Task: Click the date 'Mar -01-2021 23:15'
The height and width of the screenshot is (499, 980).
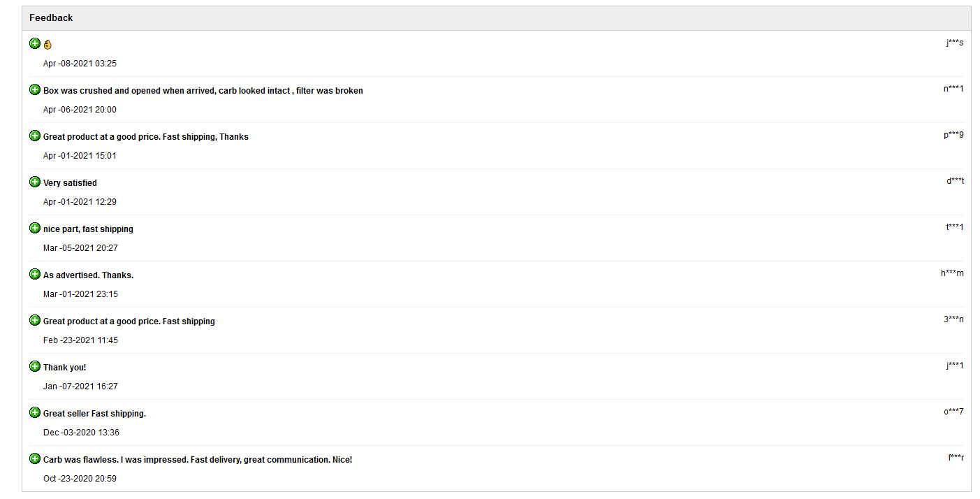Action: coord(80,294)
